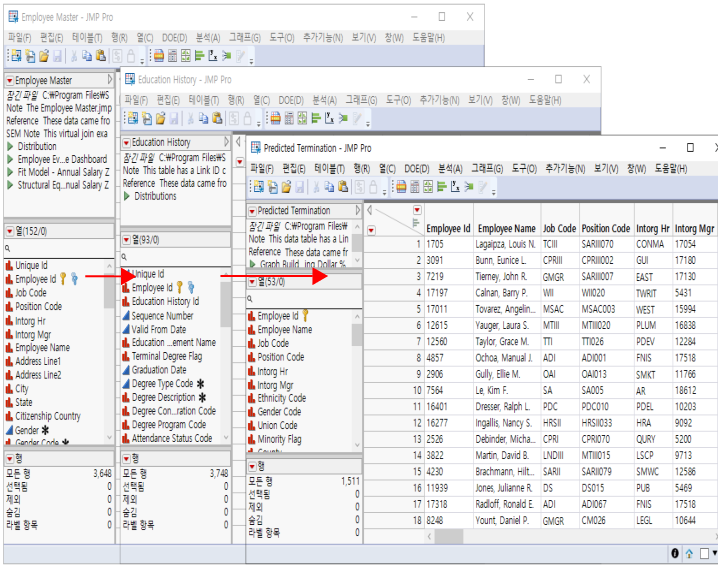Image resolution: width=720 pixels, height=567 pixels.
Task: Open 분석(A) menu in Predicted Termination window
Action: pos(450,169)
